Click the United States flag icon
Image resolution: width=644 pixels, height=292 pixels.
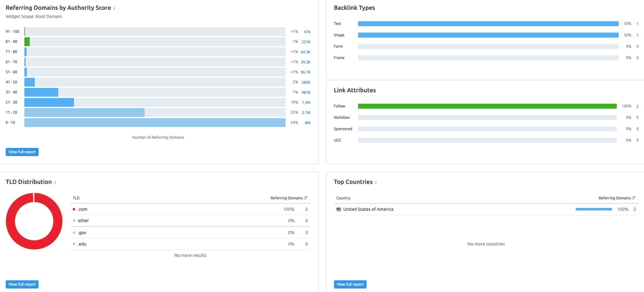(x=339, y=210)
